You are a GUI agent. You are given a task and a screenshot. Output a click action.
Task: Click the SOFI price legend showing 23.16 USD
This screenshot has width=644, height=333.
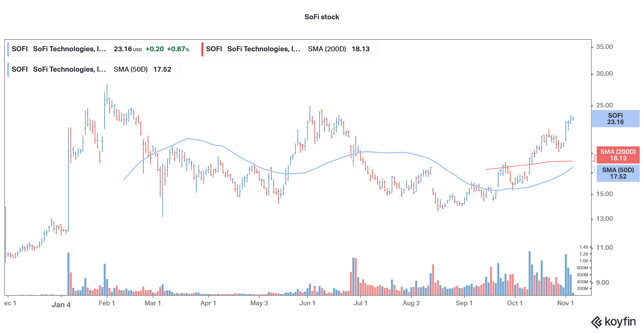(x=101, y=49)
